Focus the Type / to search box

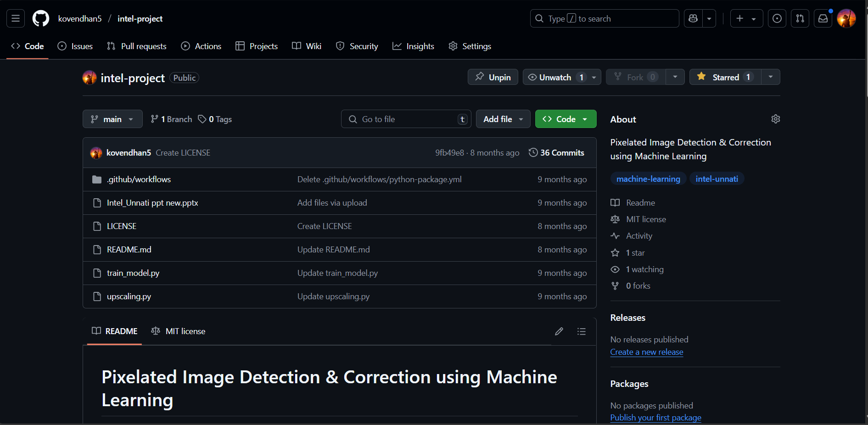coord(605,18)
